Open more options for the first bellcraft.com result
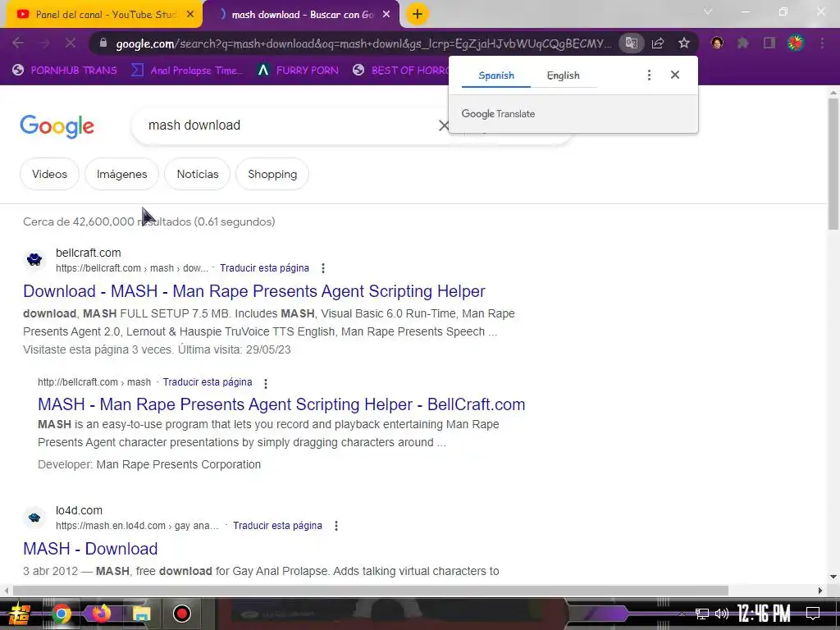Viewport: 840px width, 630px height. 323,268
